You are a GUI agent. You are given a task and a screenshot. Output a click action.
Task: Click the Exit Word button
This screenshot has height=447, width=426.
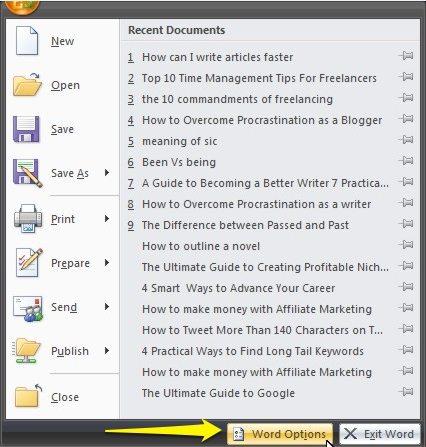pyautogui.click(x=380, y=434)
